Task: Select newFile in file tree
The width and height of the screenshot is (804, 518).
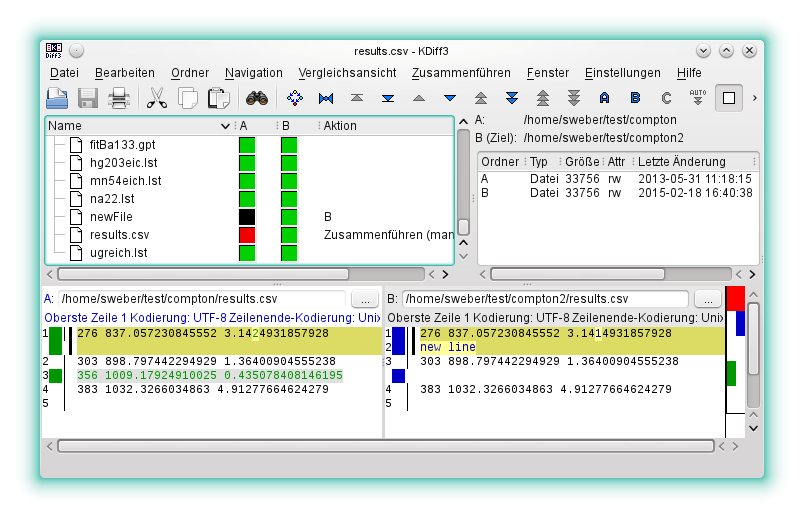Action: (111, 216)
